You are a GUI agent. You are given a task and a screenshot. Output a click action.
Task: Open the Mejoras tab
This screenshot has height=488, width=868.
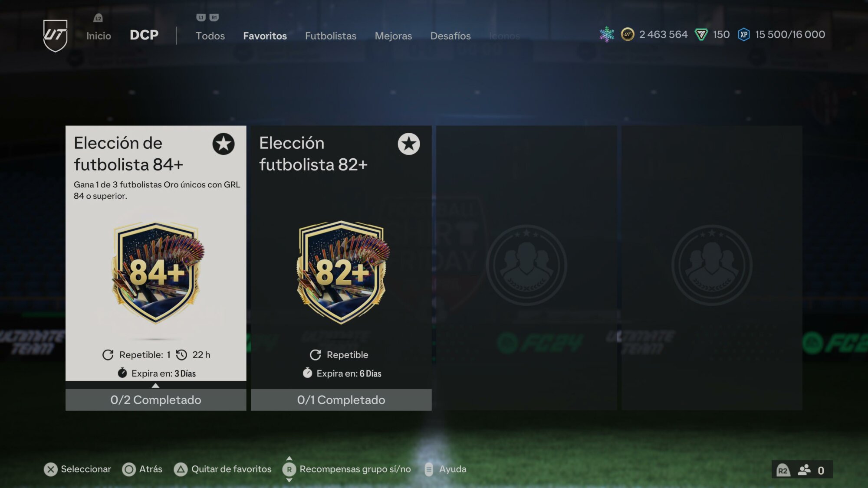click(393, 36)
